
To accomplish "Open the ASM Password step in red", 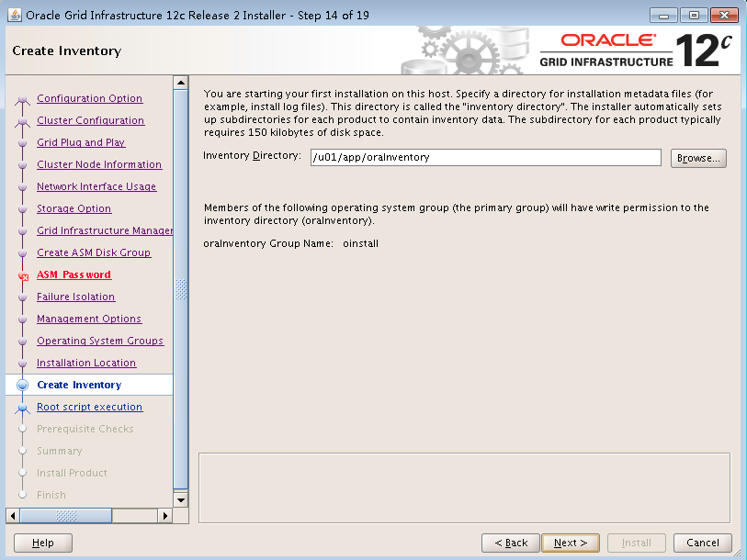I will 74,274.
